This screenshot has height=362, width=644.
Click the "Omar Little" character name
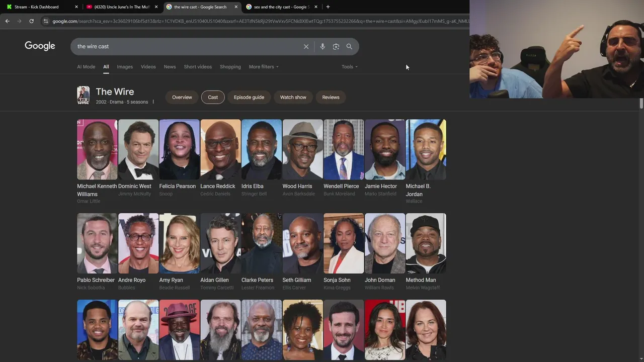tap(89, 201)
